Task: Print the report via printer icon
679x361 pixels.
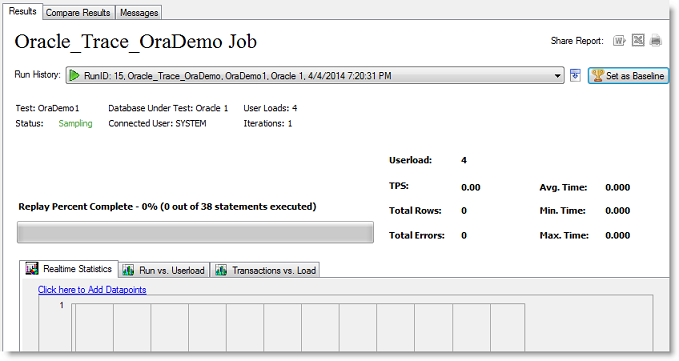Action: coord(656,41)
